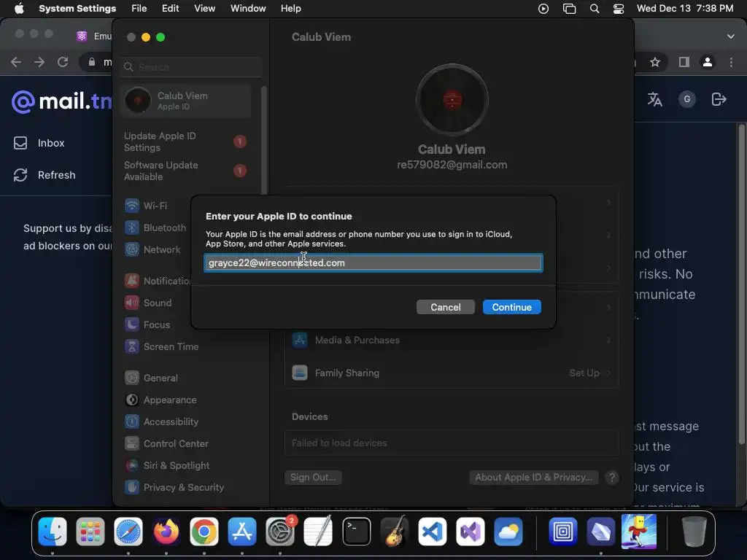Viewport: 747px width, 560px height.
Task: Click into the Apple ID email field
Action: coord(373,262)
